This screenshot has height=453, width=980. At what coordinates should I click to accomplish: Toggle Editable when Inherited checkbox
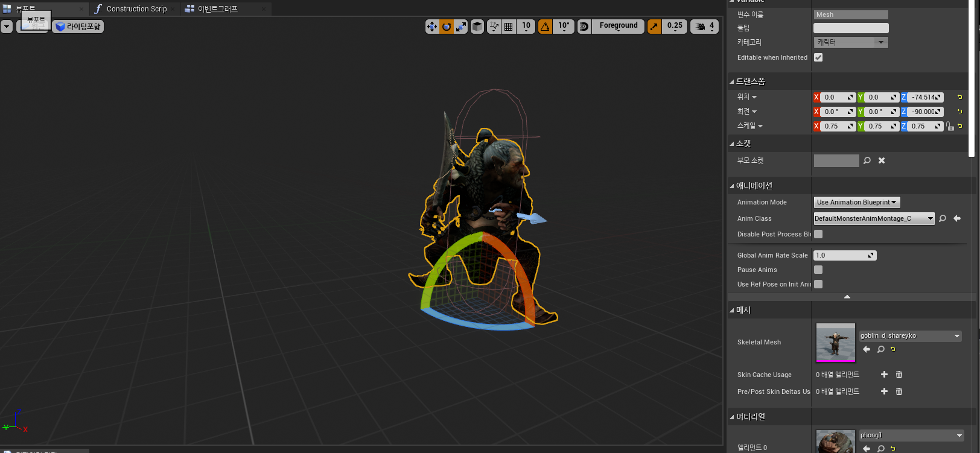pyautogui.click(x=818, y=57)
